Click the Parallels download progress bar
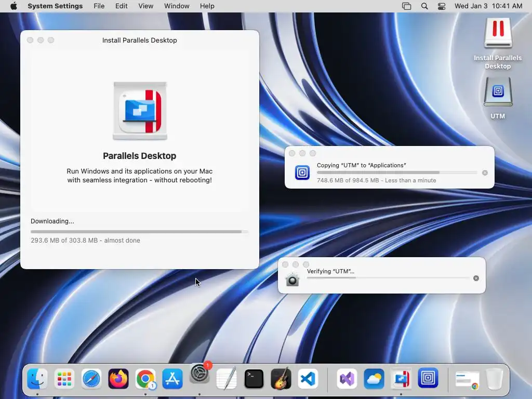 coord(139,232)
